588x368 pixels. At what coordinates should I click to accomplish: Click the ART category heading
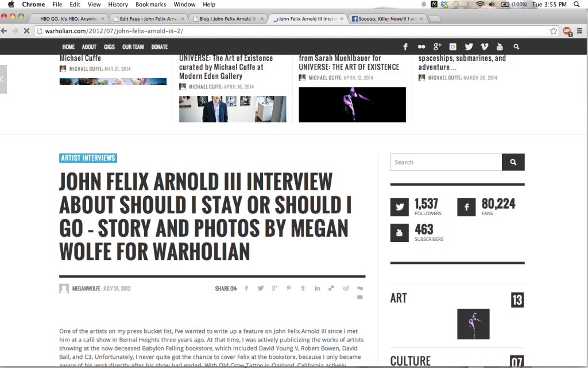pyautogui.click(x=399, y=298)
